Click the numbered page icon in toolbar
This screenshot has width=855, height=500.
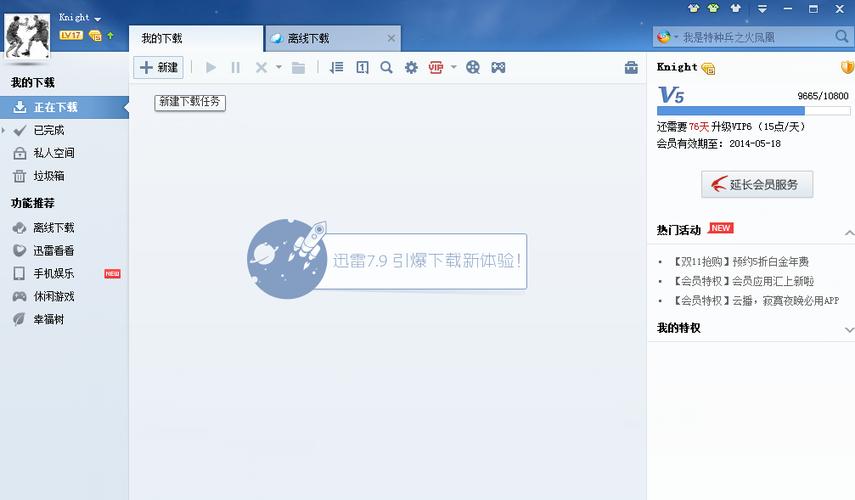coord(362,68)
